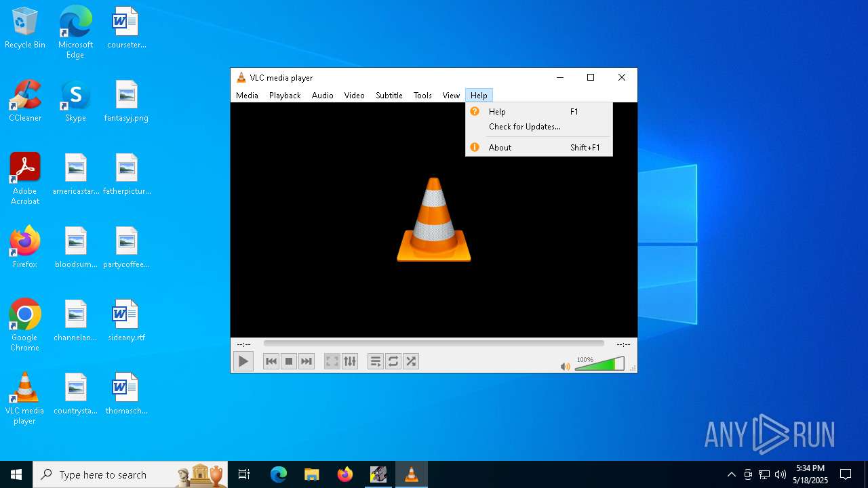Choose Check for Updates menu entry
The image size is (868, 488).
click(539, 127)
